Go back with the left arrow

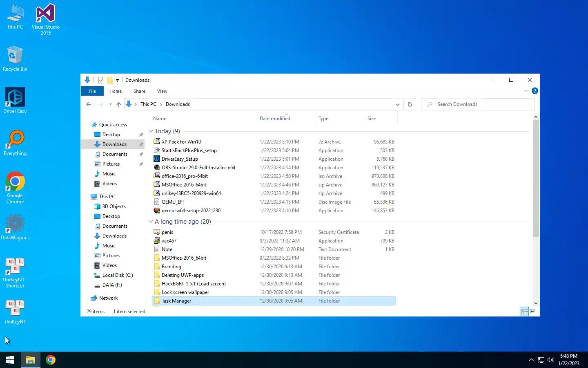[89, 104]
